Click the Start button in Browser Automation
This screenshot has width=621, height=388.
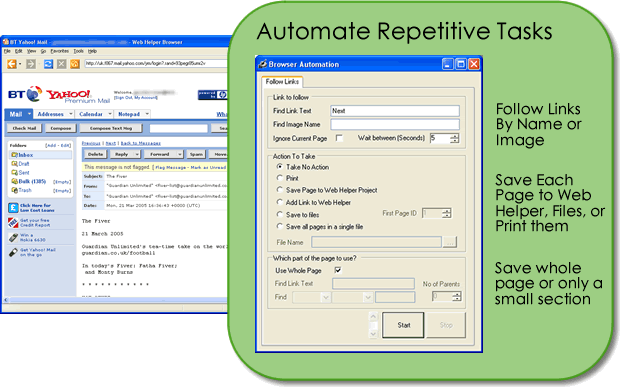pos(403,325)
